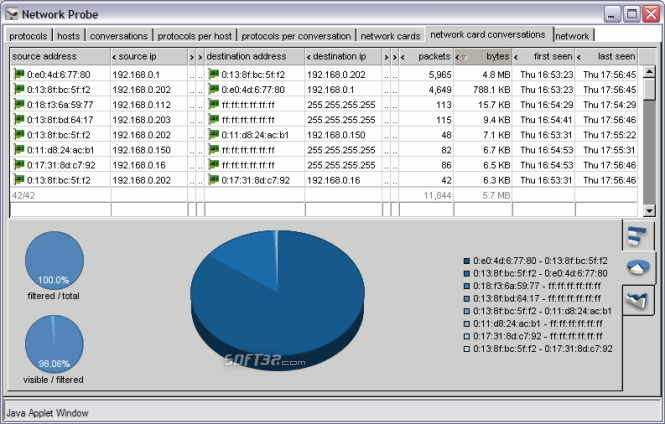Focus the filter field under source ip
Screen dimensions: 665x424
(x=149, y=209)
